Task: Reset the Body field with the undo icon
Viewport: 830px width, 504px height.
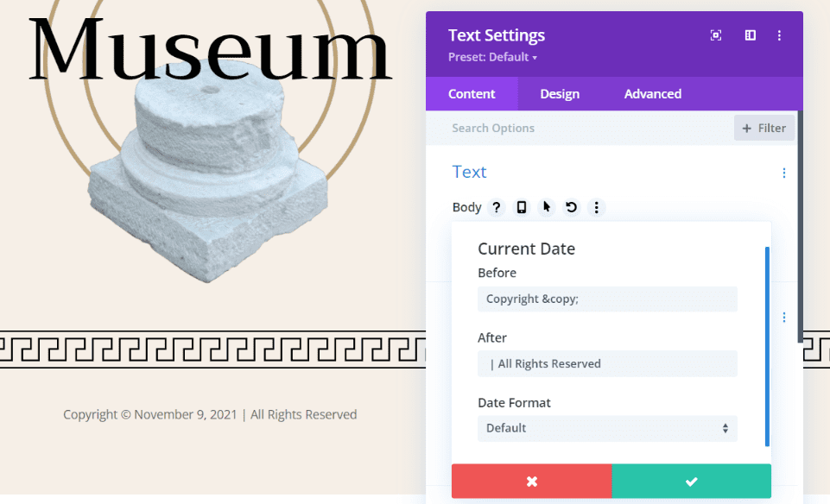Action: (571, 207)
